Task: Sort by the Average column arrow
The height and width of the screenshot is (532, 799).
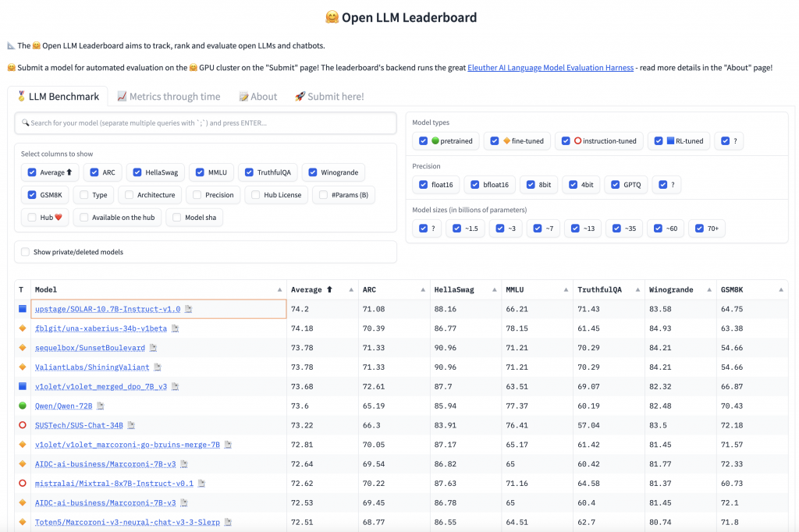Action: [351, 290]
